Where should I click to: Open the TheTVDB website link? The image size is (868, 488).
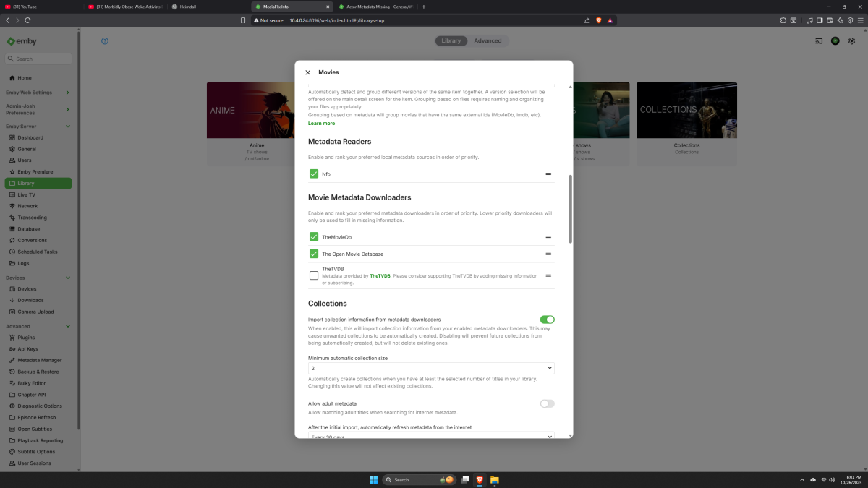(379, 275)
